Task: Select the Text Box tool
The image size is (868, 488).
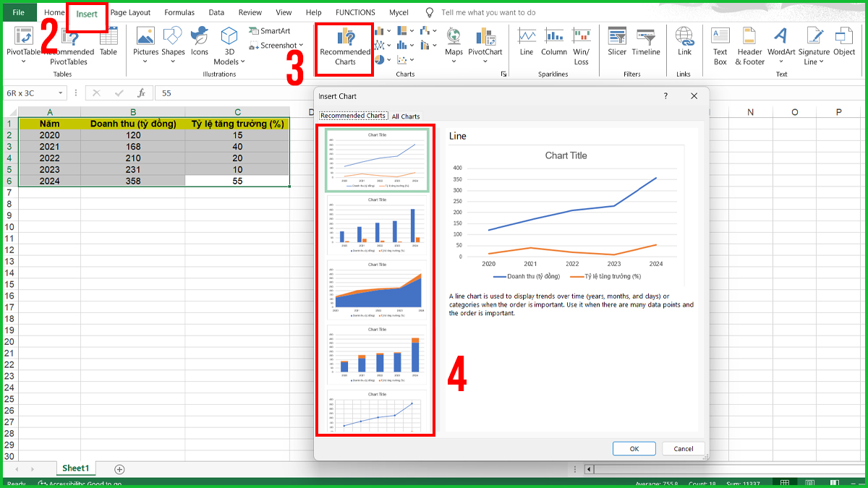Action: click(720, 45)
